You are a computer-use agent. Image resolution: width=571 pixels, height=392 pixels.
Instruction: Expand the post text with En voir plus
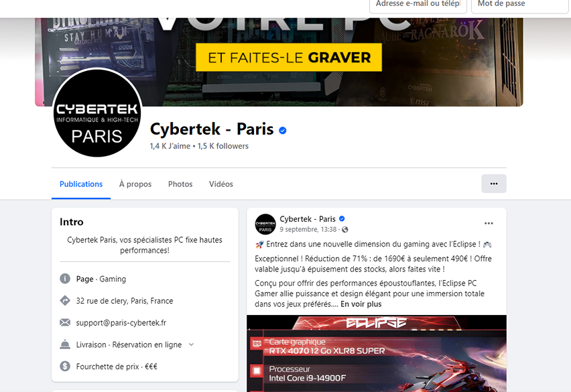[x=361, y=304]
